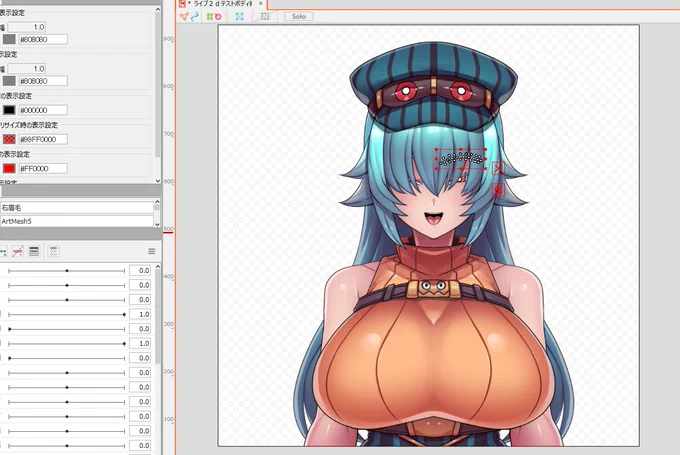This screenshot has height=455, width=680.
Task: Toggle the Solo view button
Action: [x=299, y=16]
